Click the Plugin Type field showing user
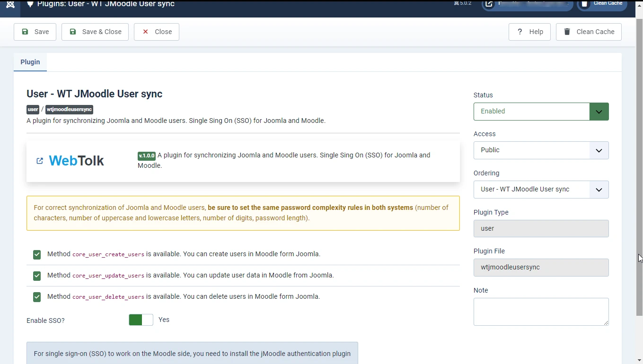This screenshot has width=643, height=364. pyautogui.click(x=541, y=228)
